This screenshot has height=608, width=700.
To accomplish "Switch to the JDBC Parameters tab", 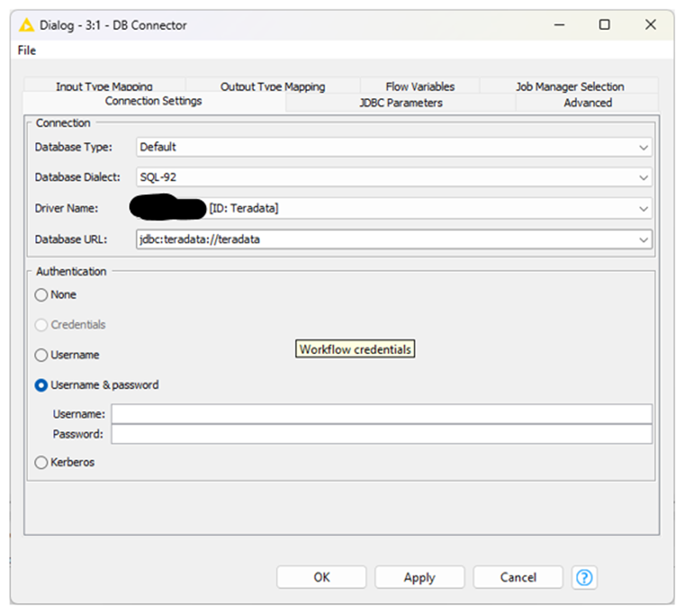I will [401, 103].
